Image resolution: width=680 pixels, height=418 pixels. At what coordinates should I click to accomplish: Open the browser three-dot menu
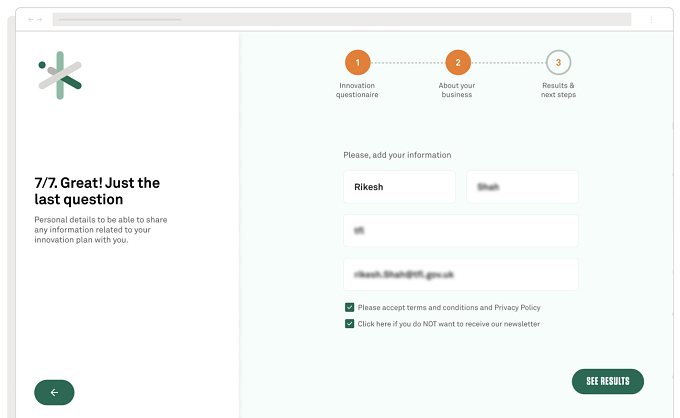pyautogui.click(x=651, y=20)
